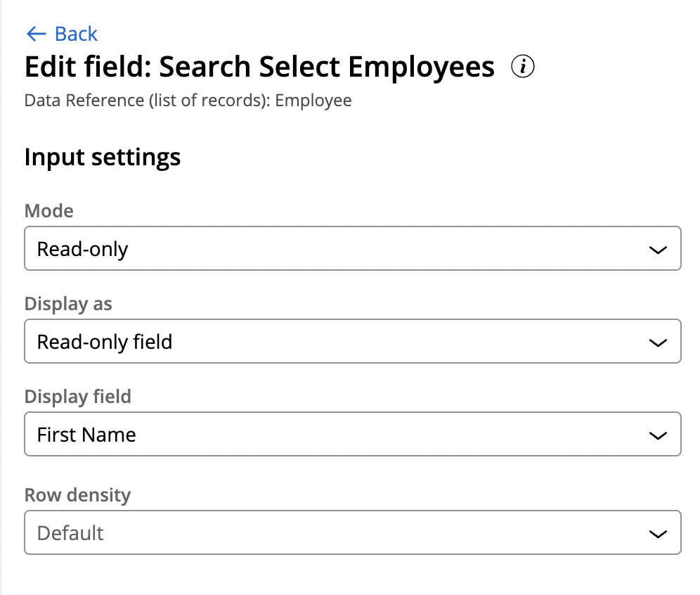700x595 pixels.
Task: Click the Edit field: Search Select Employees heading
Action: pyautogui.click(x=259, y=68)
